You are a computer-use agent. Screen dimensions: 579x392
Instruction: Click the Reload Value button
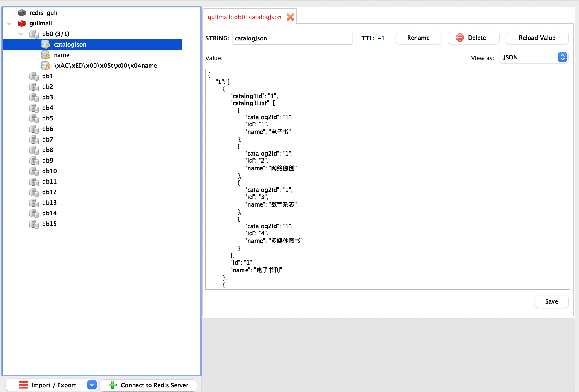(x=537, y=38)
